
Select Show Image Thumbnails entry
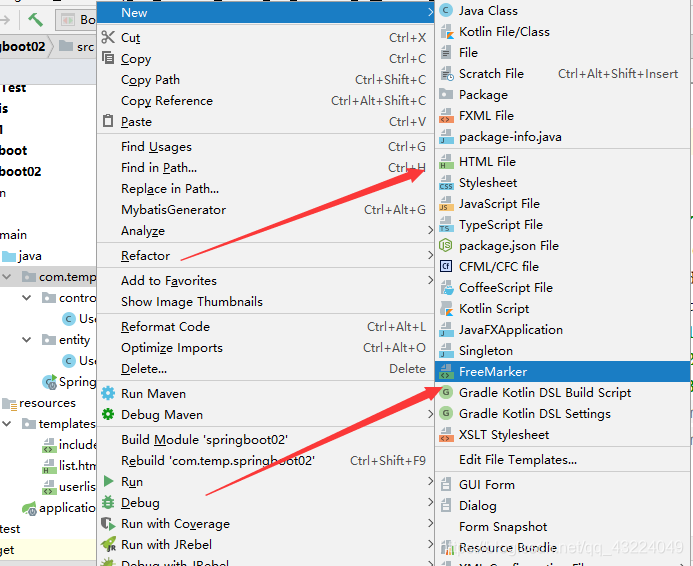tap(266, 302)
